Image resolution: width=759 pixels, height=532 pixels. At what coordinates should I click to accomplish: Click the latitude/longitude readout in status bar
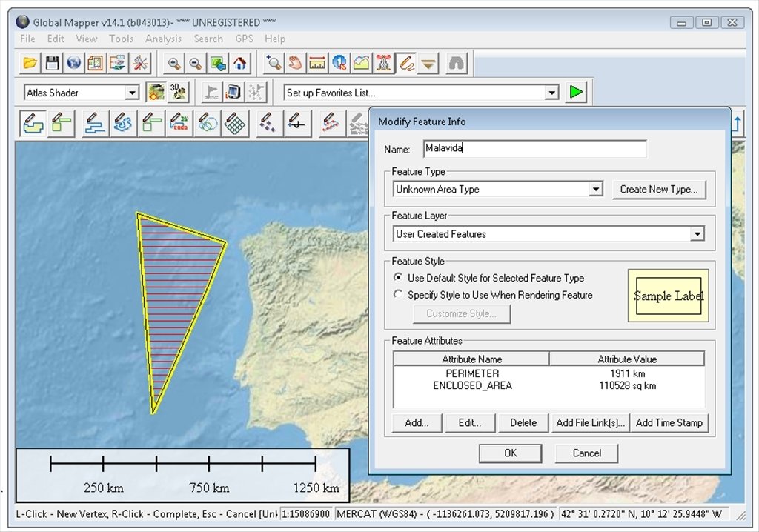641,514
